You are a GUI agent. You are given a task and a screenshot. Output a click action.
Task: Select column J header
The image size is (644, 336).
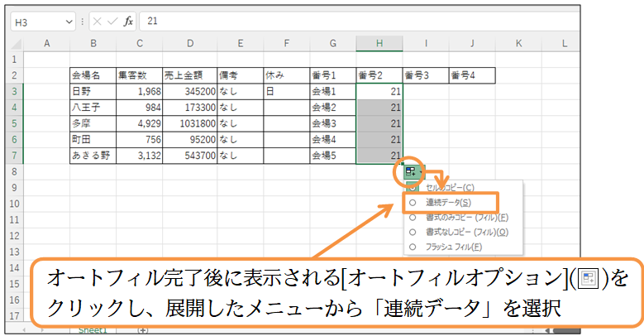pyautogui.click(x=472, y=44)
